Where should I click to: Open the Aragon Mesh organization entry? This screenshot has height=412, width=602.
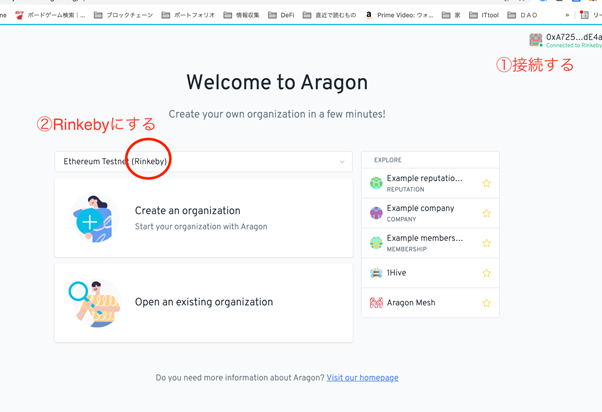click(x=430, y=303)
